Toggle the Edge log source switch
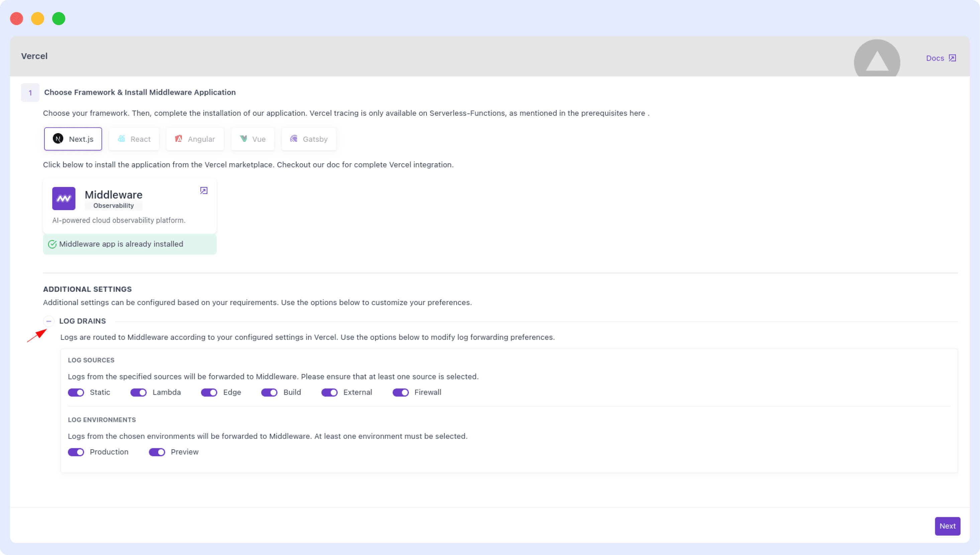This screenshot has height=555, width=980. pos(209,393)
